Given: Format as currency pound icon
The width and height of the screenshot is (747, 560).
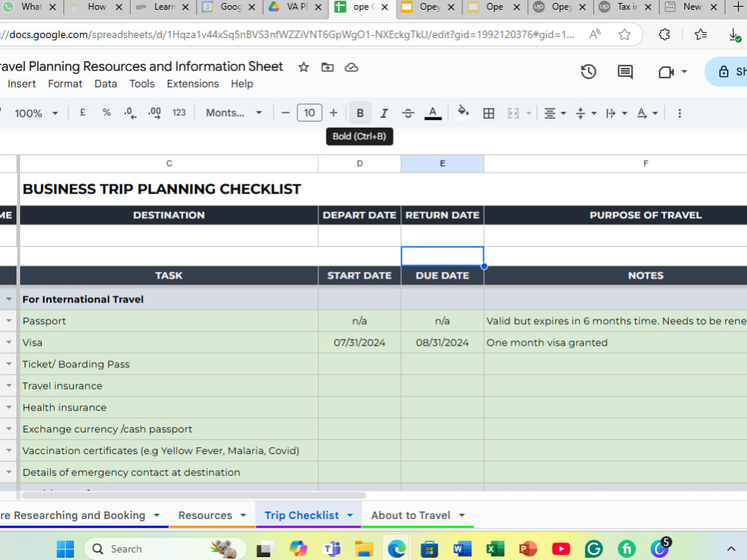Looking at the screenshot, I should pyautogui.click(x=82, y=113).
